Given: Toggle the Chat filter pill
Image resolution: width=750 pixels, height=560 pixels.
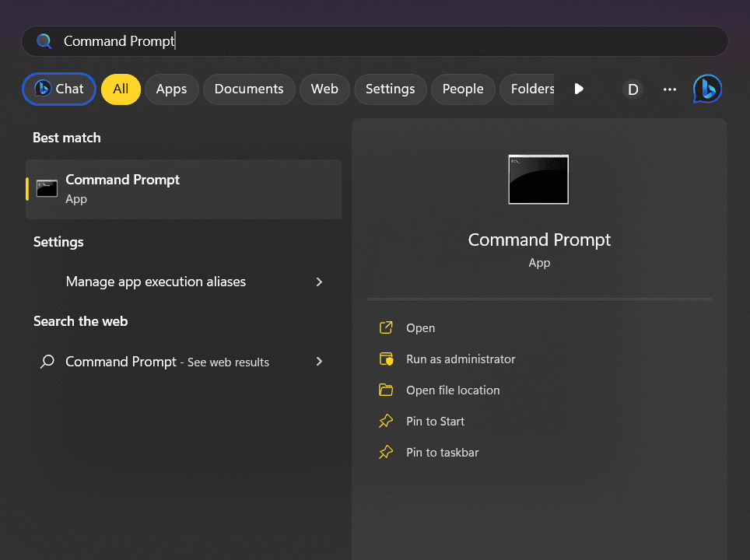Looking at the screenshot, I should click(x=58, y=89).
